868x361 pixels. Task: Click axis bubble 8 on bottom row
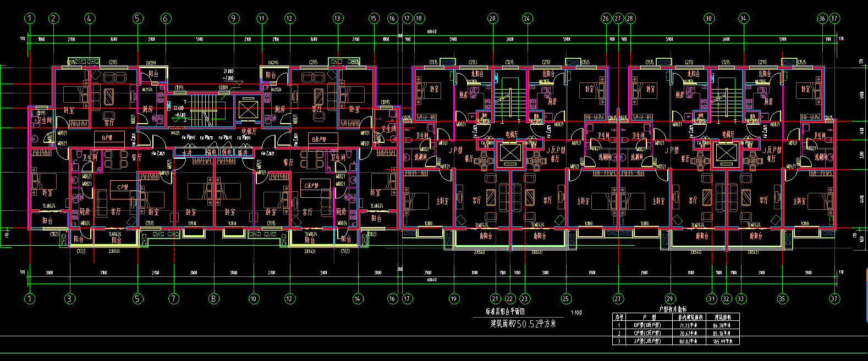click(213, 299)
